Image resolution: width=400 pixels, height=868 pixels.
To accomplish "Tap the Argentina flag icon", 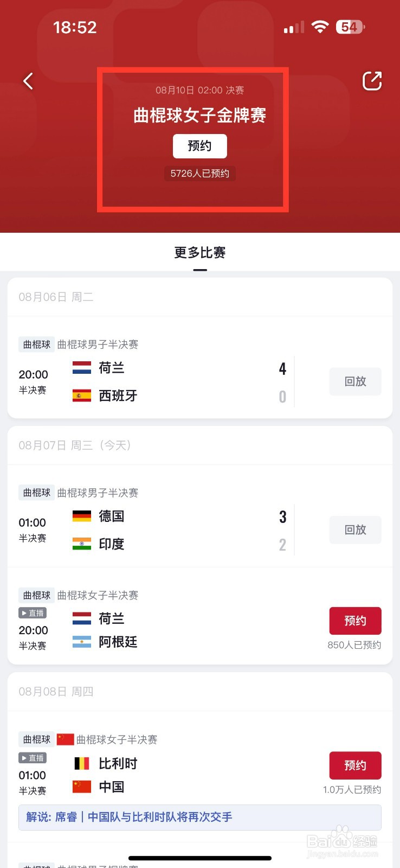I will [82, 642].
